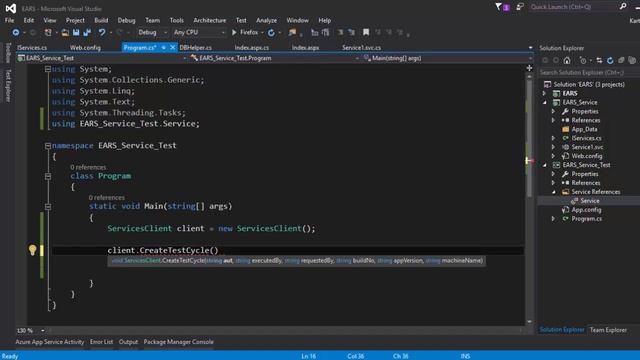The width and height of the screenshot is (640, 360).
Task: Open the File menu
Action: [x=9, y=20]
